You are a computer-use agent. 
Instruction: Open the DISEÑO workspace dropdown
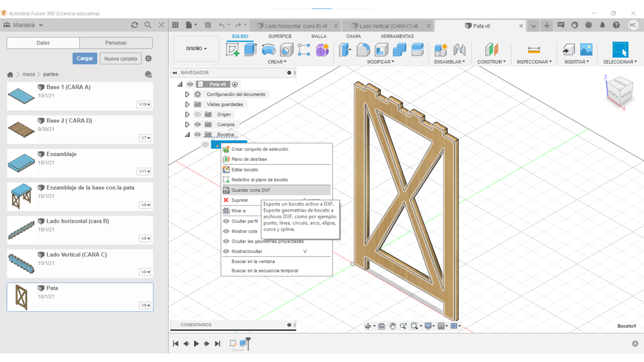[196, 49]
